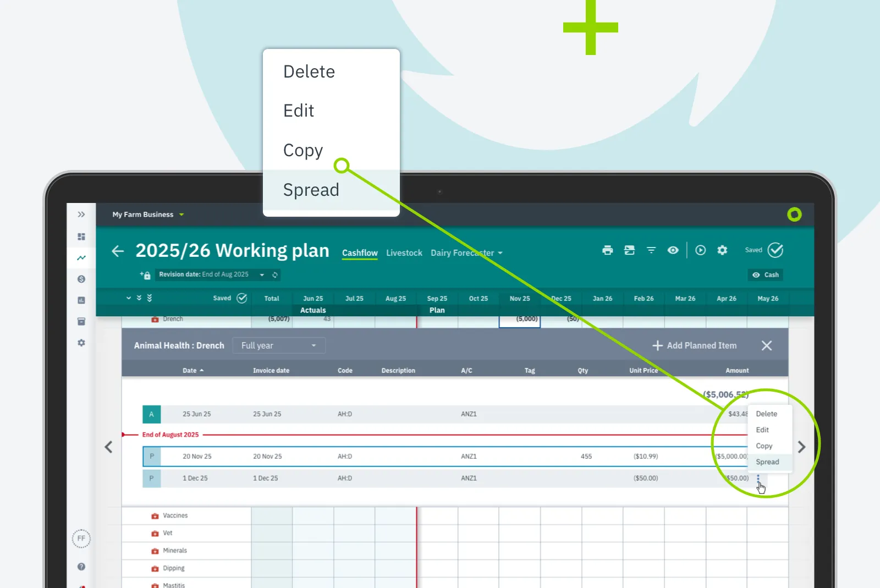Image resolution: width=880 pixels, height=588 pixels.
Task: Select the A actual marker for 25 Jun 25
Action: 151,414
